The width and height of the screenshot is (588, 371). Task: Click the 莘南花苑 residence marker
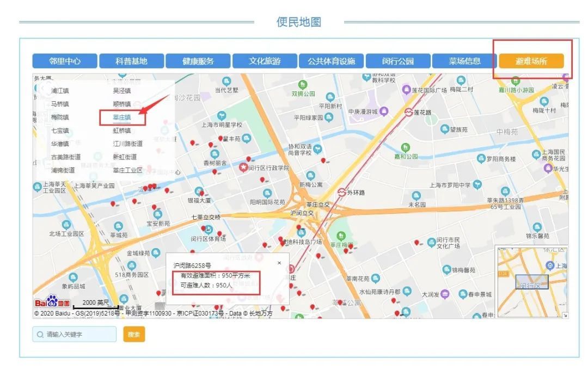coord(375,278)
